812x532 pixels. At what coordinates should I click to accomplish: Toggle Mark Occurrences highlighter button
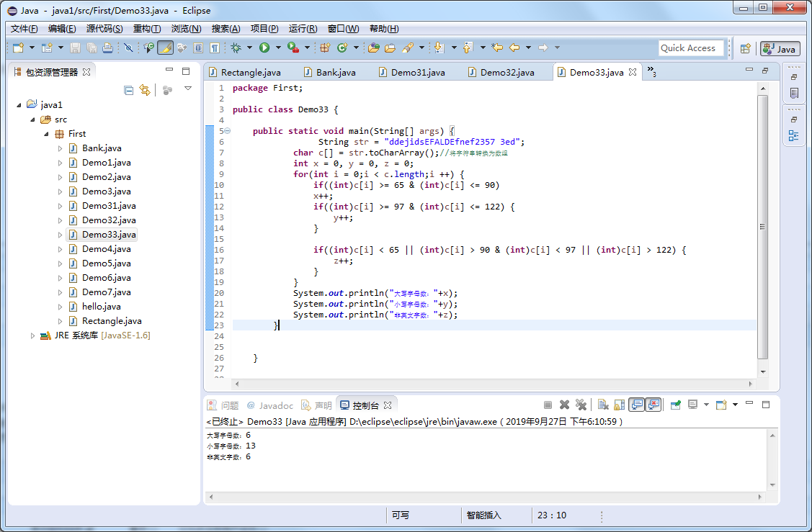165,48
